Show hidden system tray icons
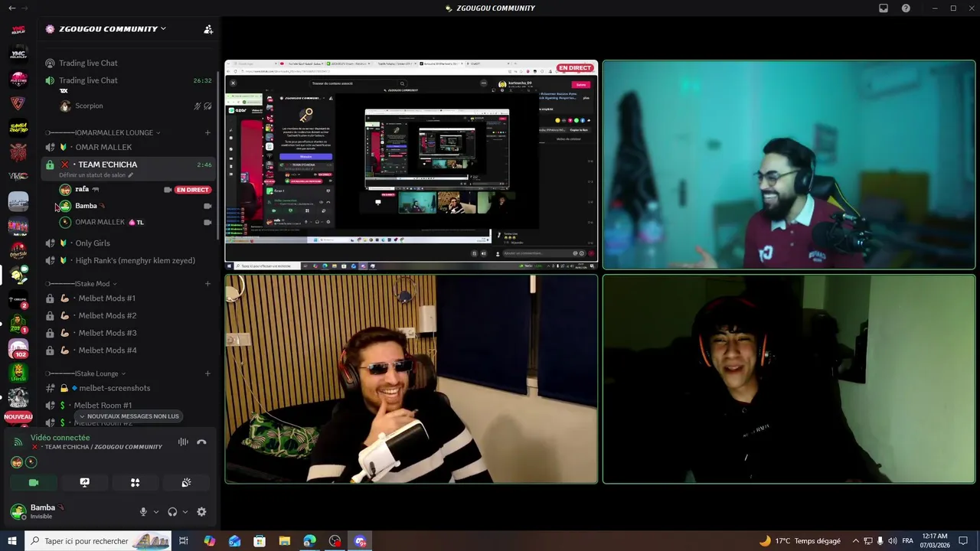 [856, 541]
